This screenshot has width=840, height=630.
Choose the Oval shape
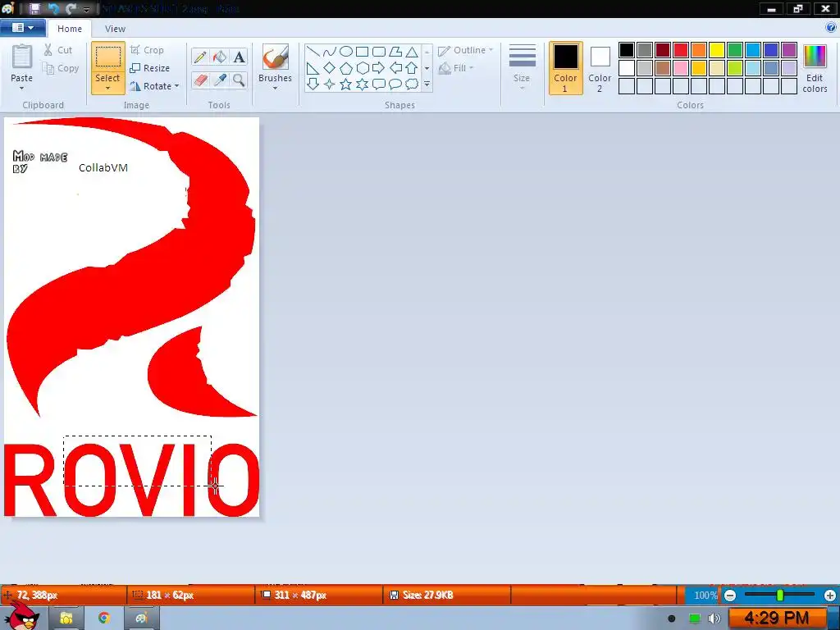(346, 52)
